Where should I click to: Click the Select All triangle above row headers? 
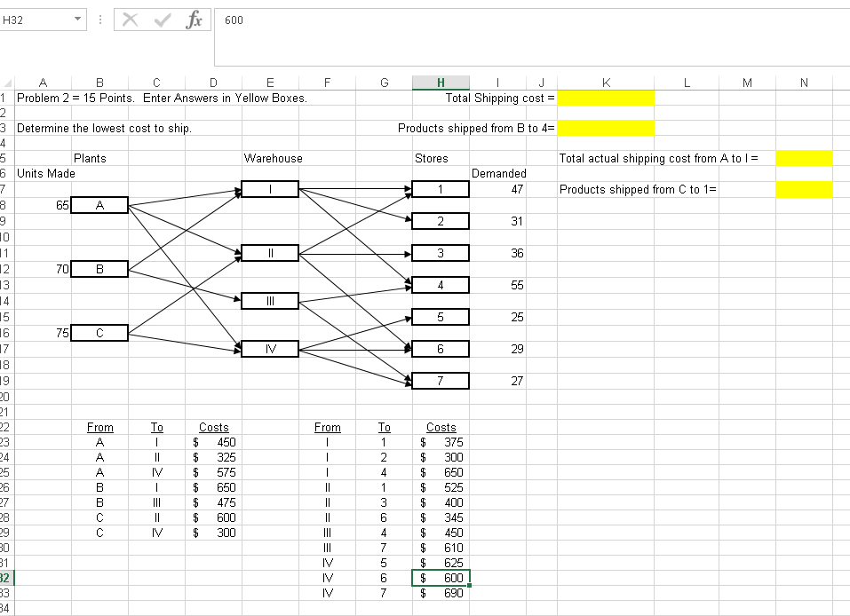pos(7,82)
